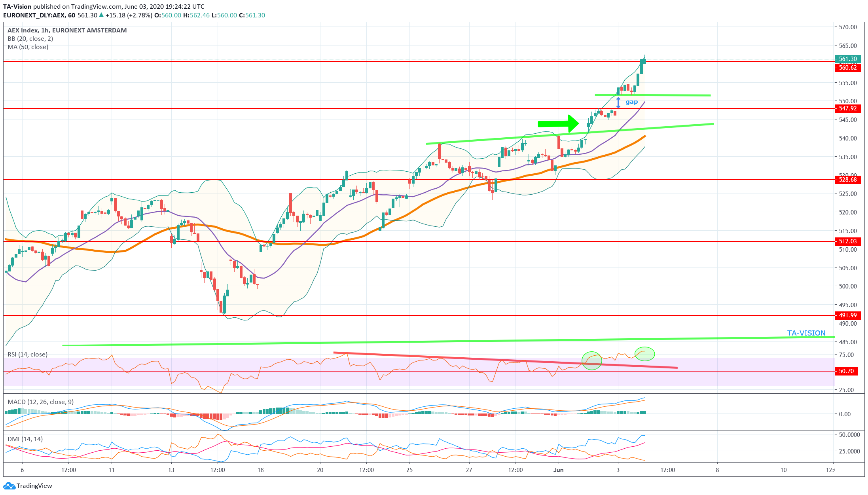Viewport: 868px width, 495px height.
Task: Click the DMI 25.0000 axis label
Action: 849,451
